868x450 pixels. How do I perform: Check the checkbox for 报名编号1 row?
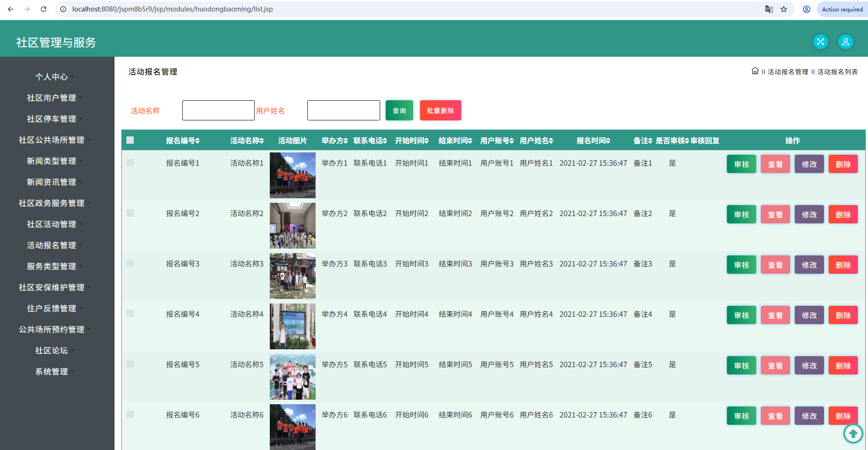click(x=130, y=163)
